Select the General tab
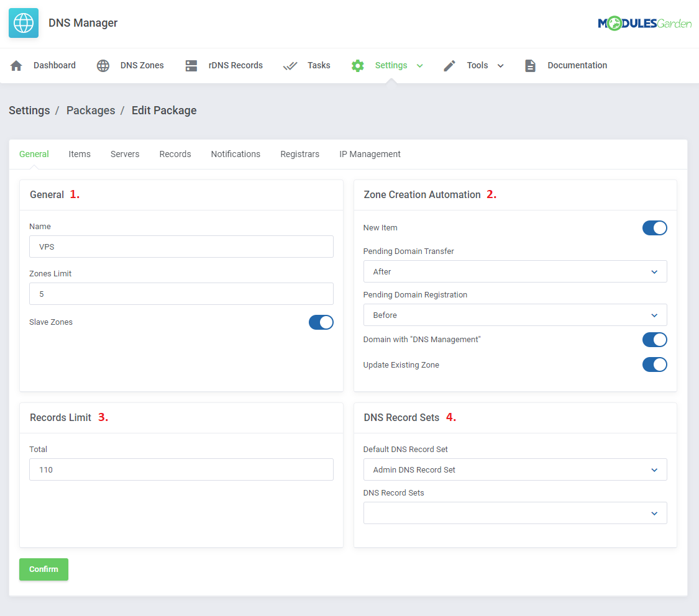This screenshot has width=699, height=616. click(x=34, y=154)
